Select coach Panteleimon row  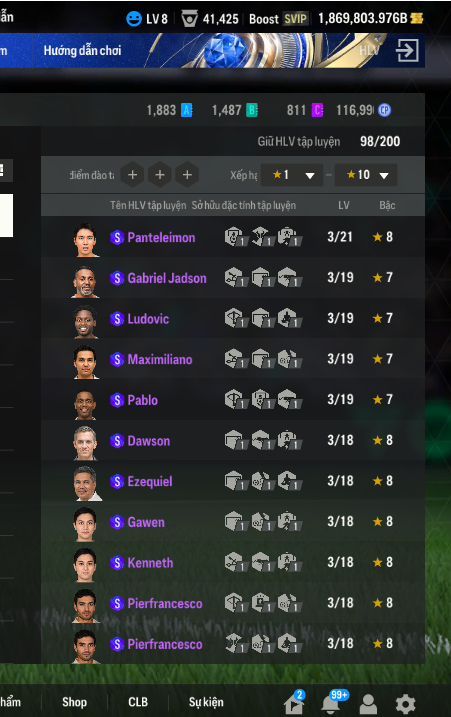[233, 237]
